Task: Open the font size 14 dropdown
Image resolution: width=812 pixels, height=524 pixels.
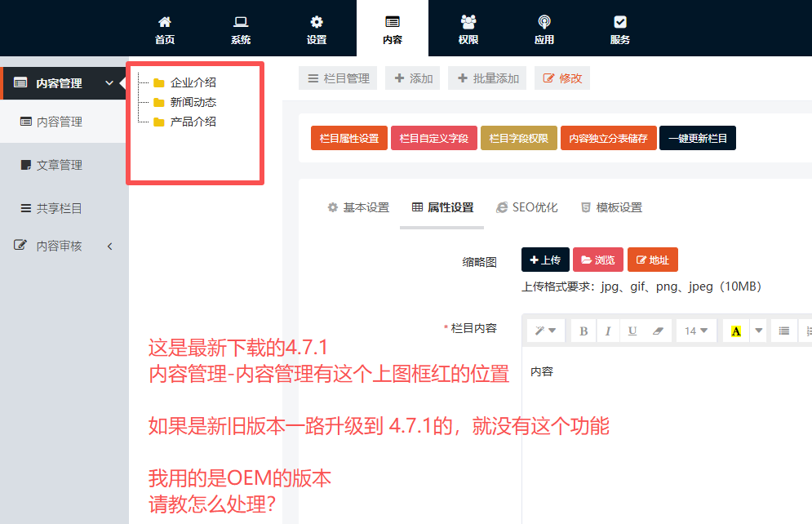Action: tap(696, 331)
